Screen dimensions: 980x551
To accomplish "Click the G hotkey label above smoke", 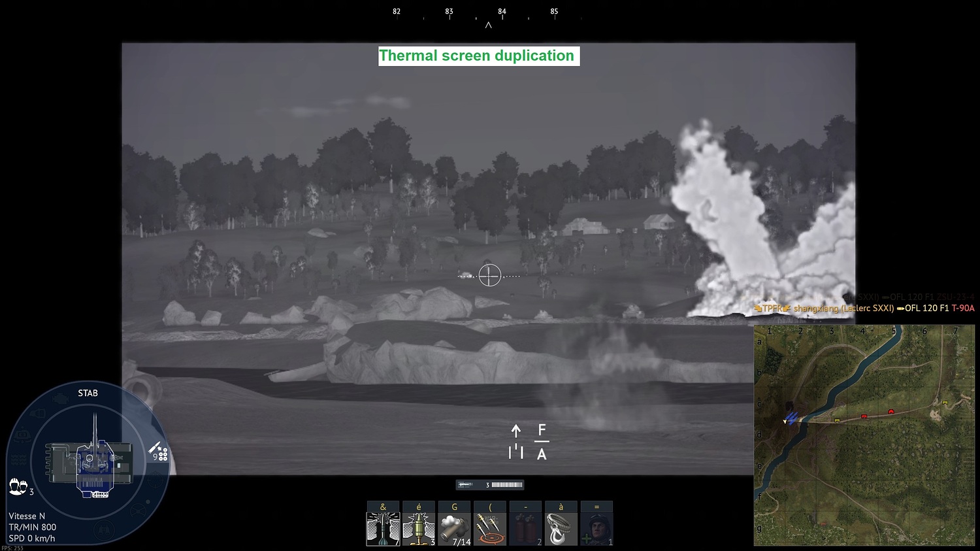I will 455,507.
